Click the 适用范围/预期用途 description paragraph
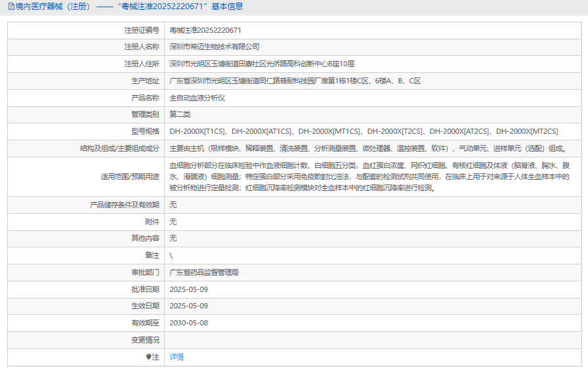This screenshot has width=588, height=372. 369,176
